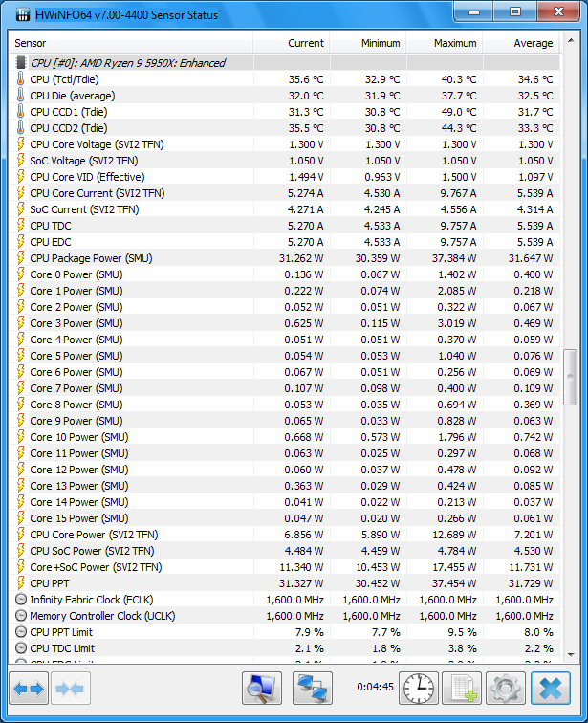Image resolution: width=588 pixels, height=723 pixels.
Task: Select the Infinity Fabric Clock (FCLK) row
Action: [90, 600]
